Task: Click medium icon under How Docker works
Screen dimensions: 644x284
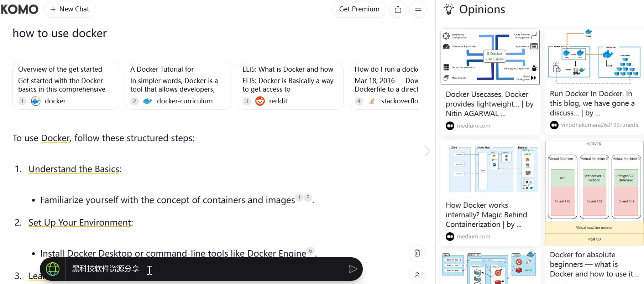Action: pyautogui.click(x=450, y=237)
